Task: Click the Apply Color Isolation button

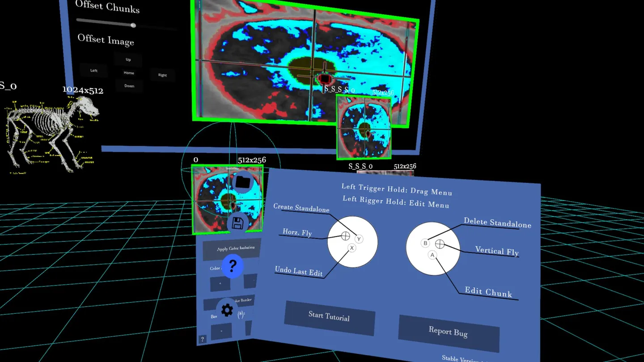Action: (x=232, y=249)
